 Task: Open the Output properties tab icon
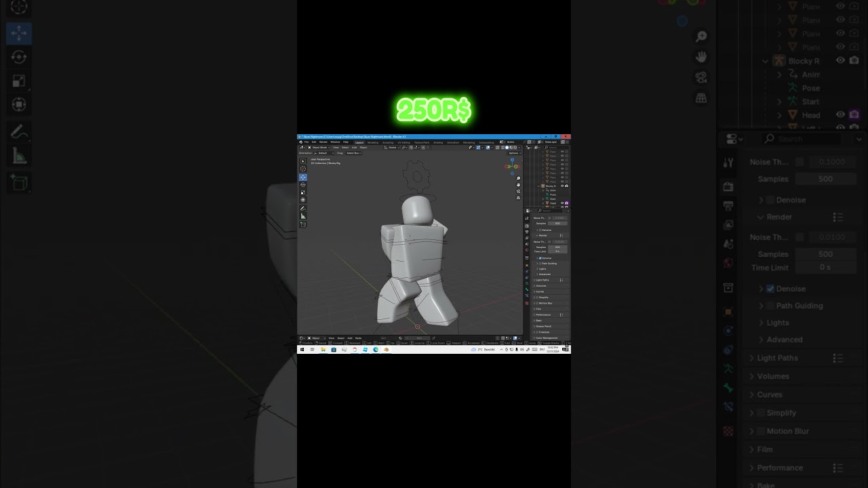click(x=527, y=232)
